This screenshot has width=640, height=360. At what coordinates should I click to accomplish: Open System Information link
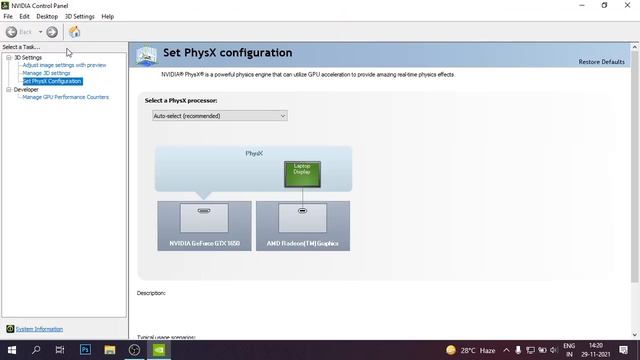[x=39, y=329]
